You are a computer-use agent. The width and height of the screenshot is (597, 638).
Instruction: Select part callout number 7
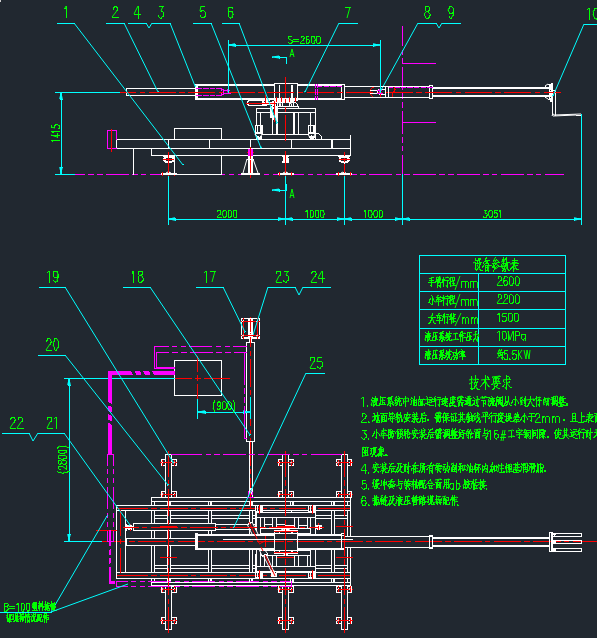tap(348, 13)
